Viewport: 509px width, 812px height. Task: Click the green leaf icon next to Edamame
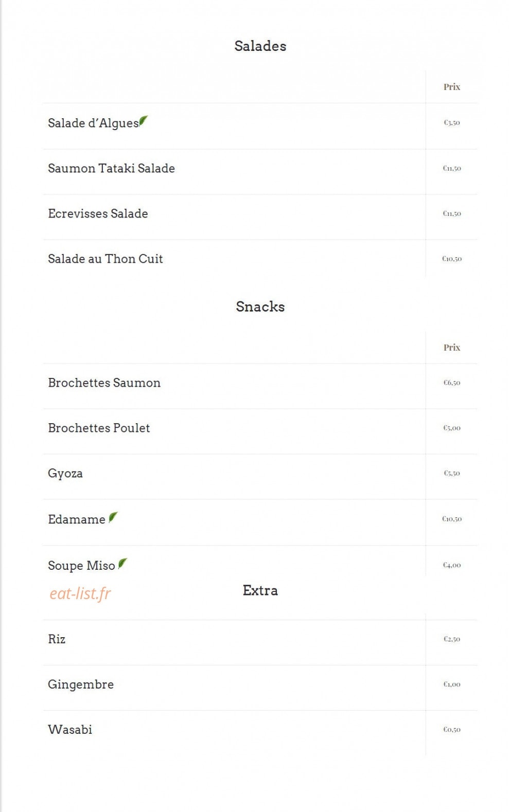(x=113, y=517)
